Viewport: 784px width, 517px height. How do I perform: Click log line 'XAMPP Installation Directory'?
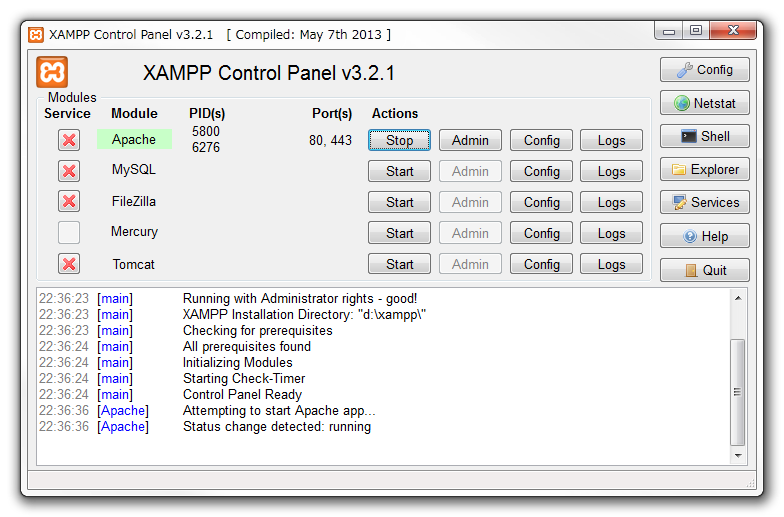(304, 314)
